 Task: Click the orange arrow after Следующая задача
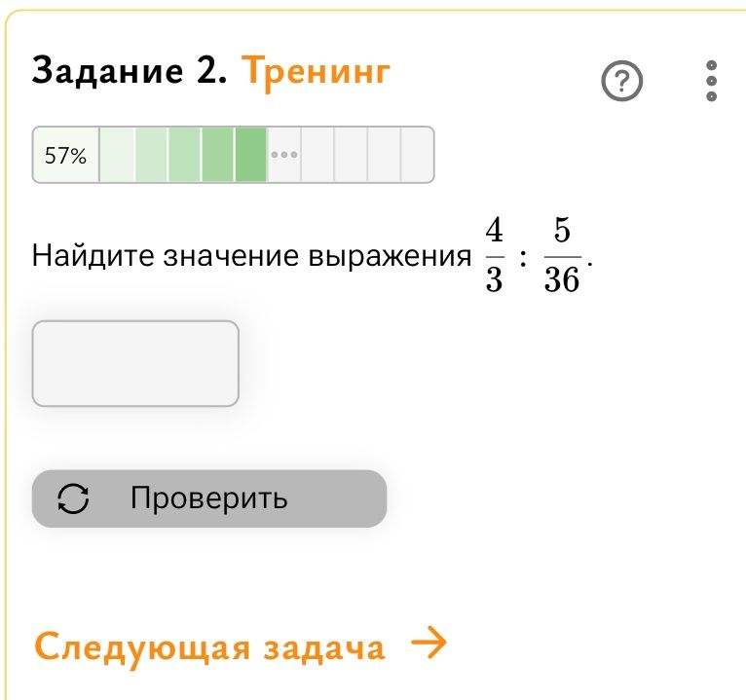[x=429, y=642]
